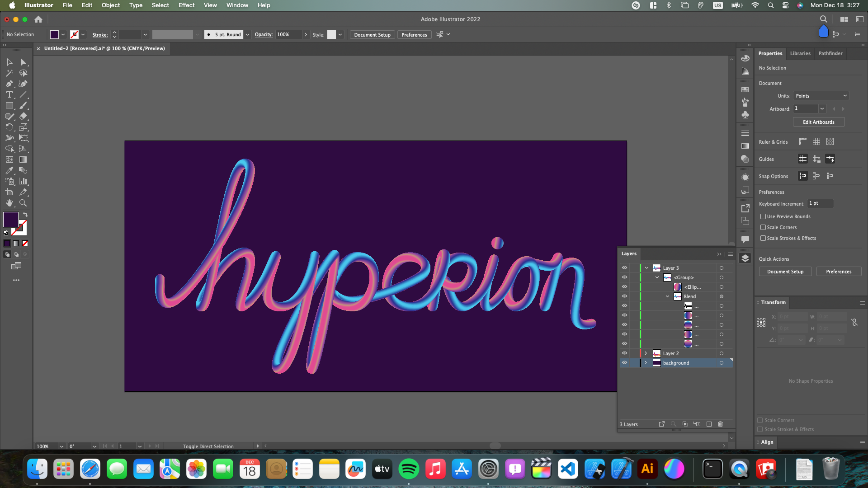This screenshot has height=488, width=868.
Task: Open the Effect menu
Action: pos(186,5)
